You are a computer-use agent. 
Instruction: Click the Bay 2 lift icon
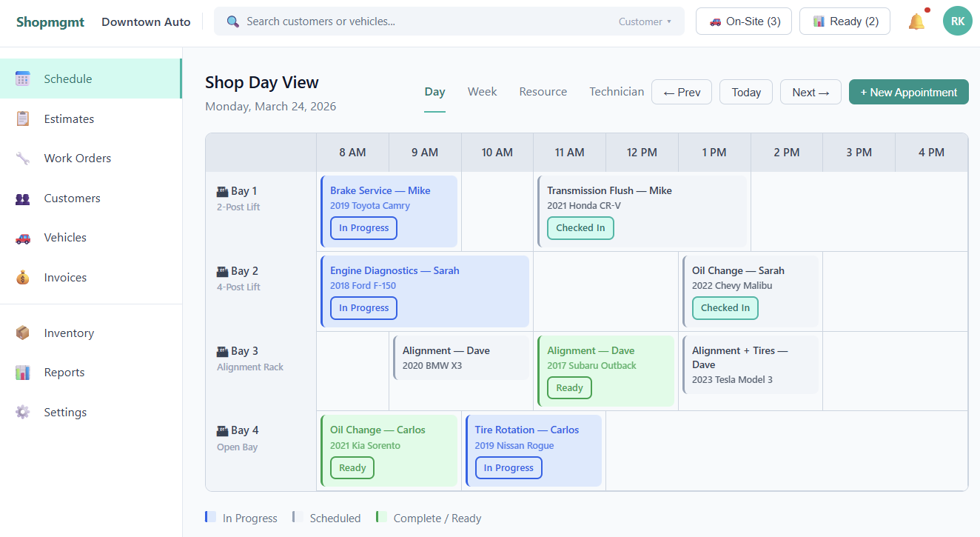coord(222,271)
